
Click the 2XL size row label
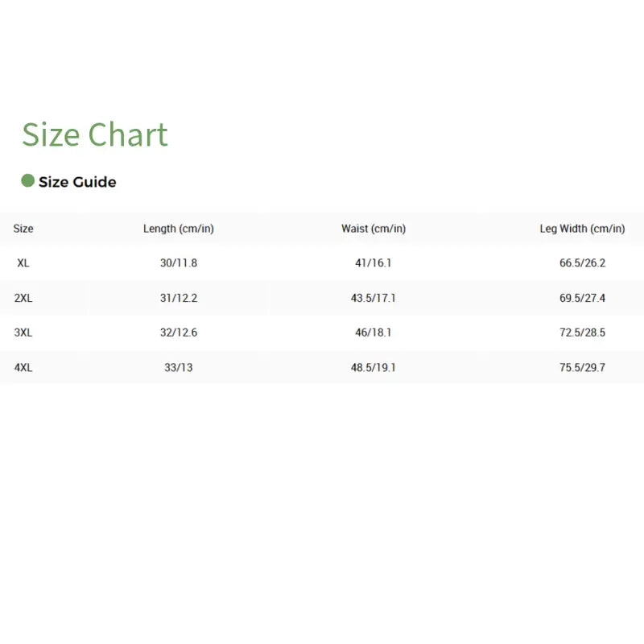[x=23, y=298]
